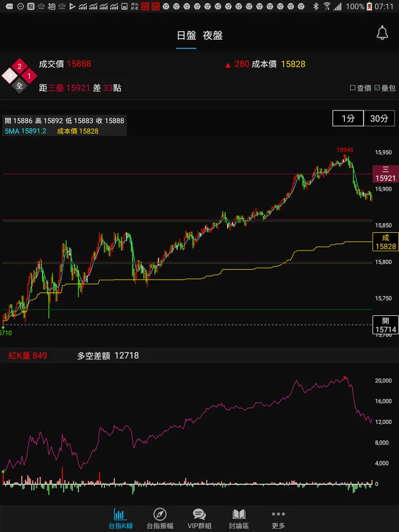Tap the do-not-disturb circle icon
399x532 pixels.
pyautogui.click(x=20, y=6)
